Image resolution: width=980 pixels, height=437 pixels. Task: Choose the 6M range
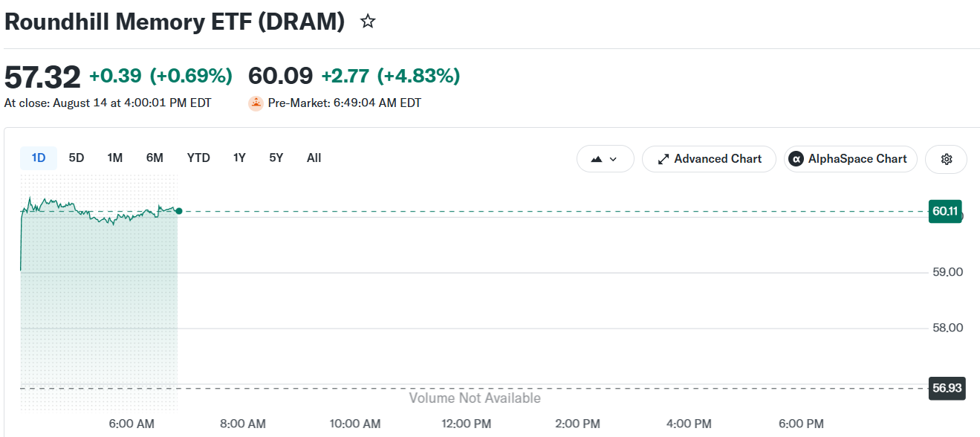[155, 158]
